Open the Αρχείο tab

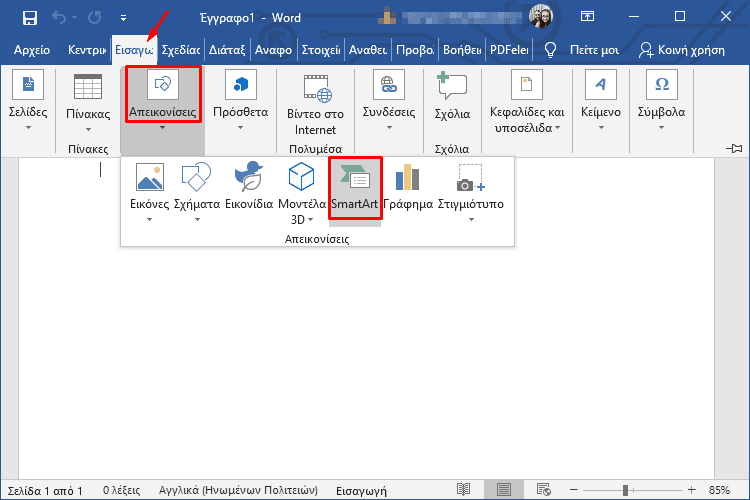(32, 50)
